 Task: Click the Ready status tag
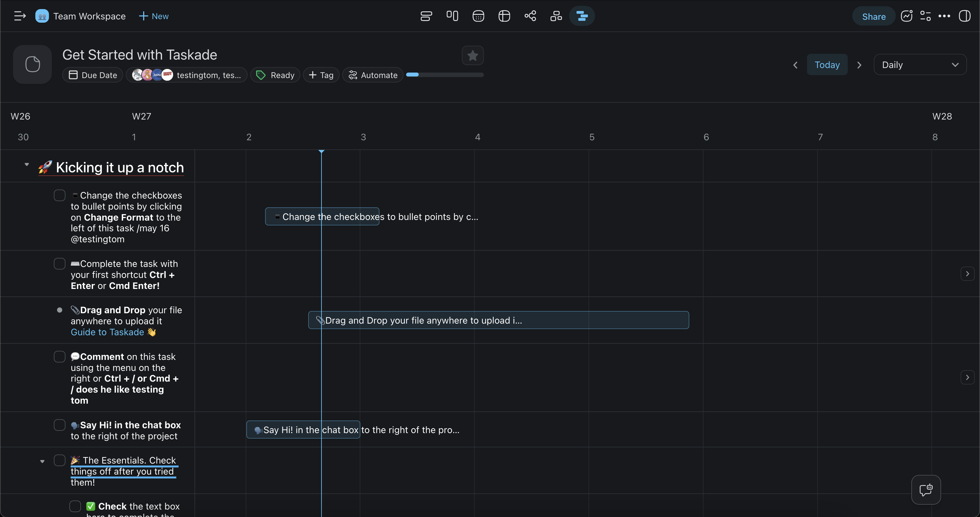(275, 75)
